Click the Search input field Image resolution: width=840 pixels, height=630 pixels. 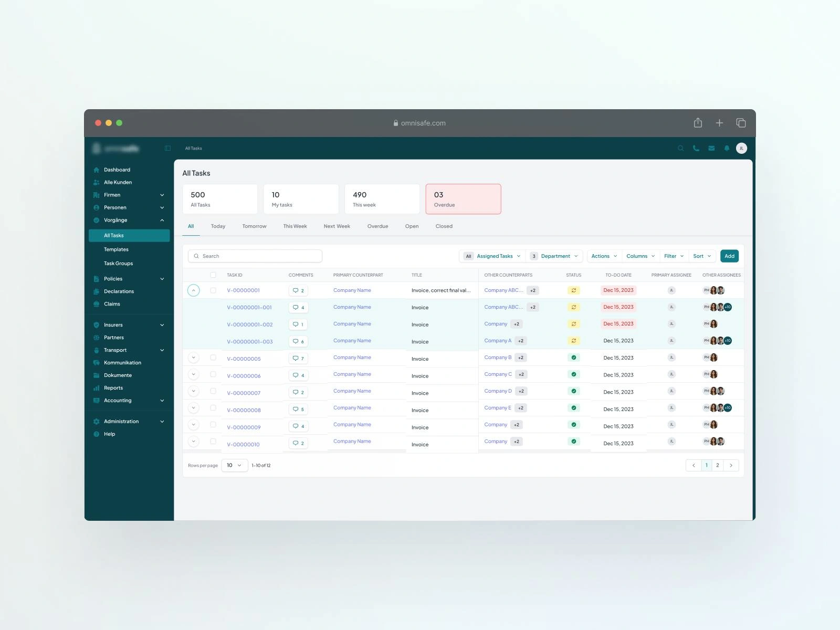(x=255, y=256)
